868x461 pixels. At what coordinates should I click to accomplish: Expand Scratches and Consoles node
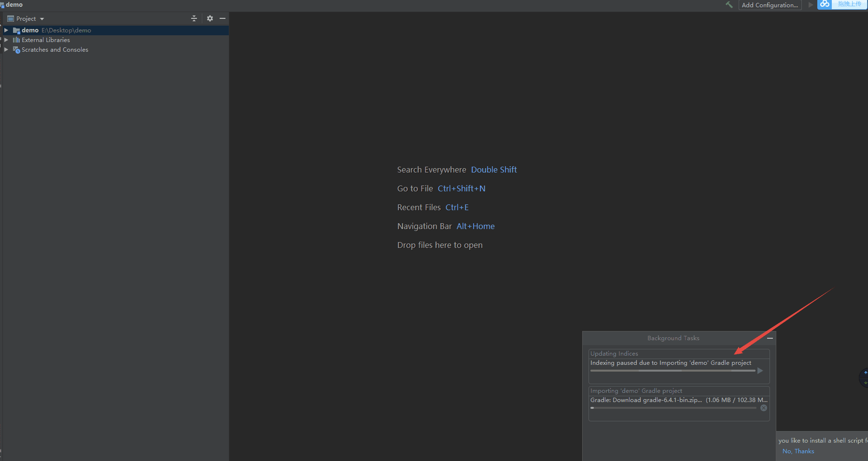coord(6,49)
